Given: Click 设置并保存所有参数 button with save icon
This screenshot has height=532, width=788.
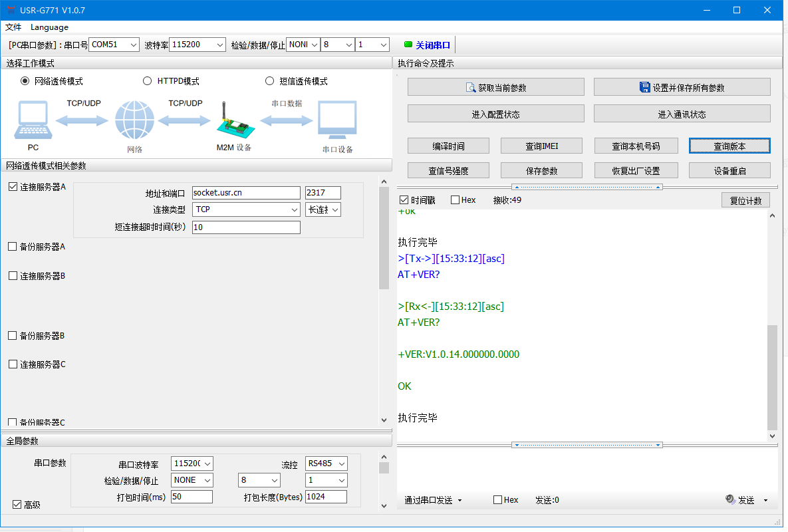Looking at the screenshot, I should pyautogui.click(x=682, y=87).
